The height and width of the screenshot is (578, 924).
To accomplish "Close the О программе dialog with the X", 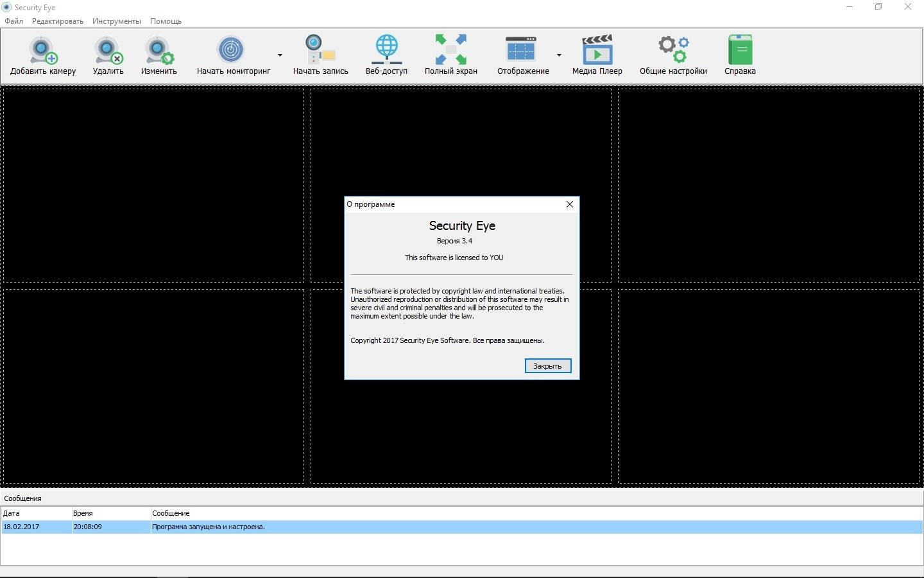I will pyautogui.click(x=569, y=204).
